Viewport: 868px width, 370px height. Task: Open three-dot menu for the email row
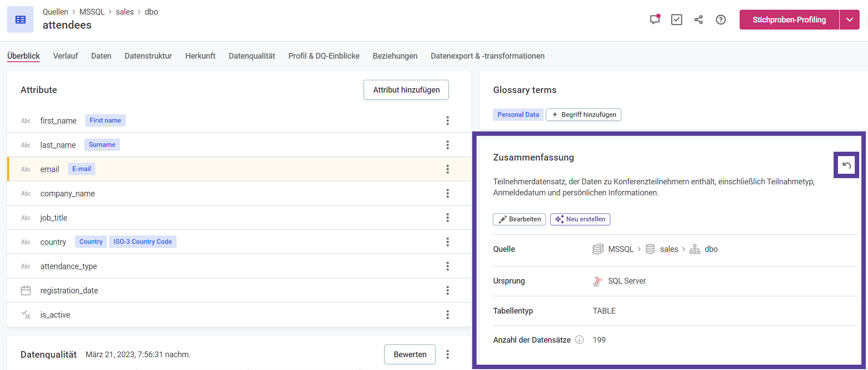(x=447, y=169)
